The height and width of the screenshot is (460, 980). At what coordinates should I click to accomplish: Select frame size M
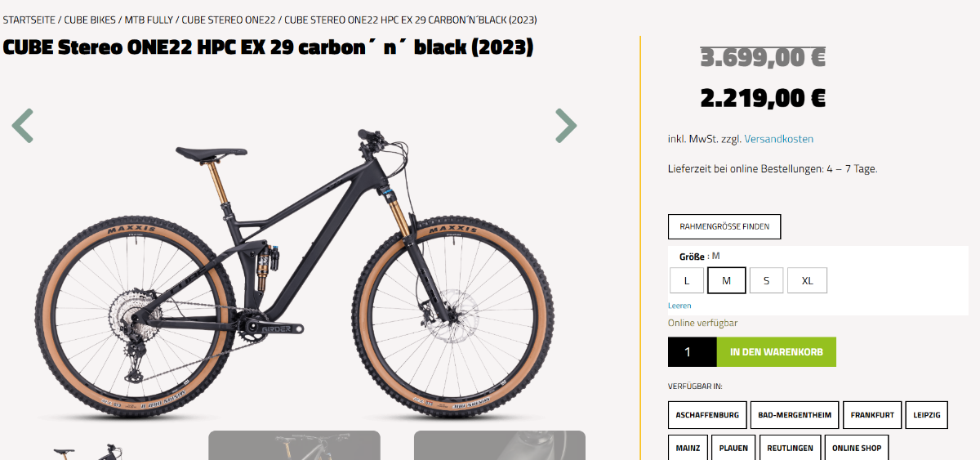point(726,280)
